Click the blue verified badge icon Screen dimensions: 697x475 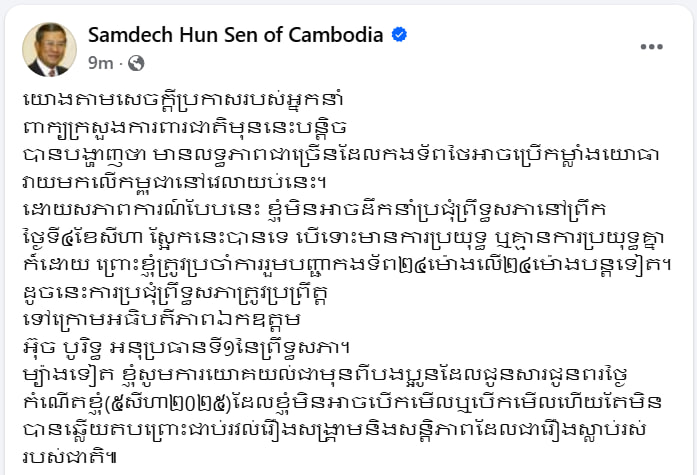click(399, 35)
